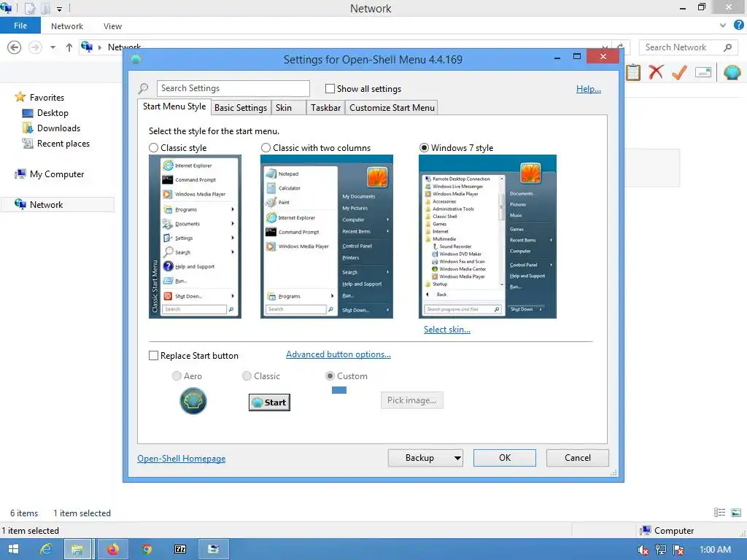The image size is (747, 560).
Task: Click the orange checkmark properties icon
Action: click(x=679, y=72)
